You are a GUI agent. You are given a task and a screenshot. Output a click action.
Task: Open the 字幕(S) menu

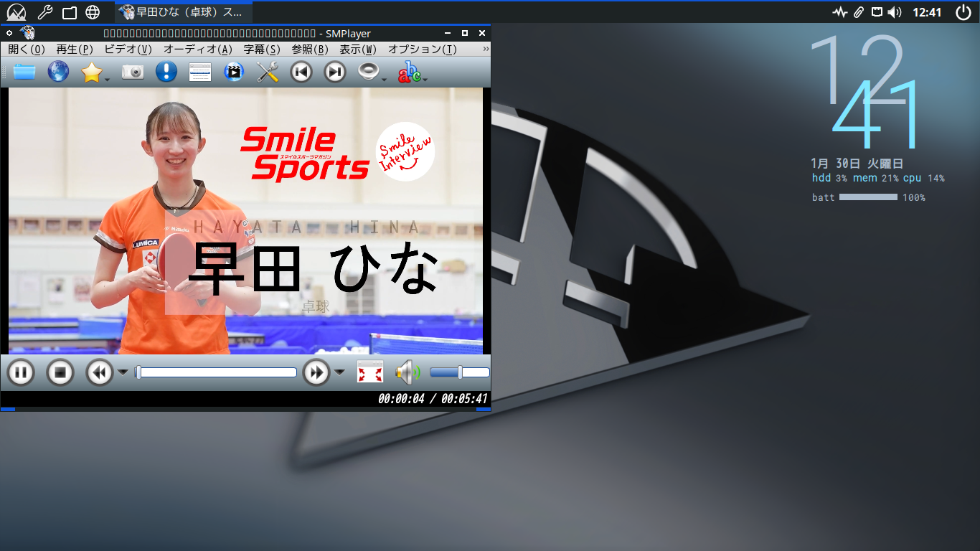(x=262, y=49)
